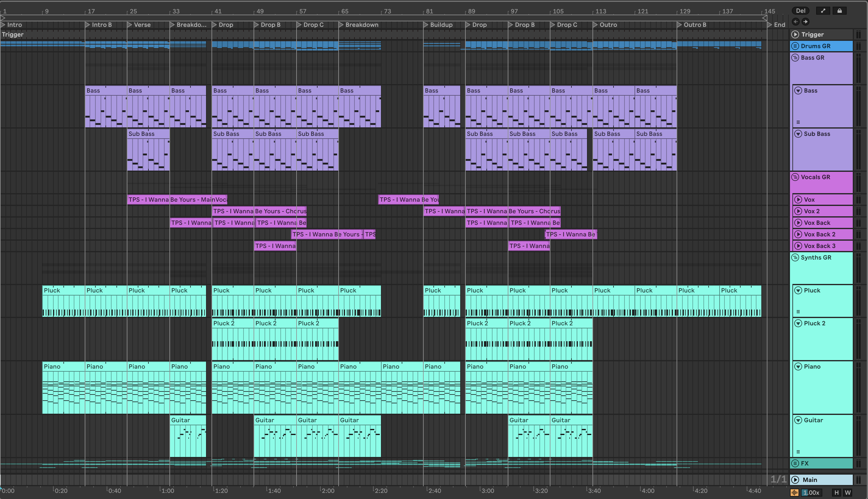Toggle the orange waveform follow button
868x499 pixels.
coord(794,493)
